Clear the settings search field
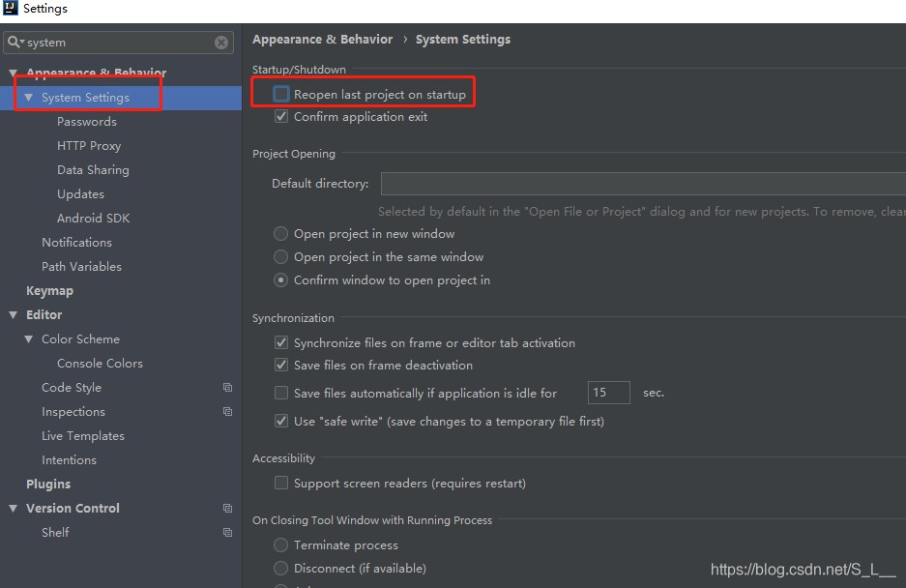Viewport: 906px width, 588px height. tap(221, 43)
